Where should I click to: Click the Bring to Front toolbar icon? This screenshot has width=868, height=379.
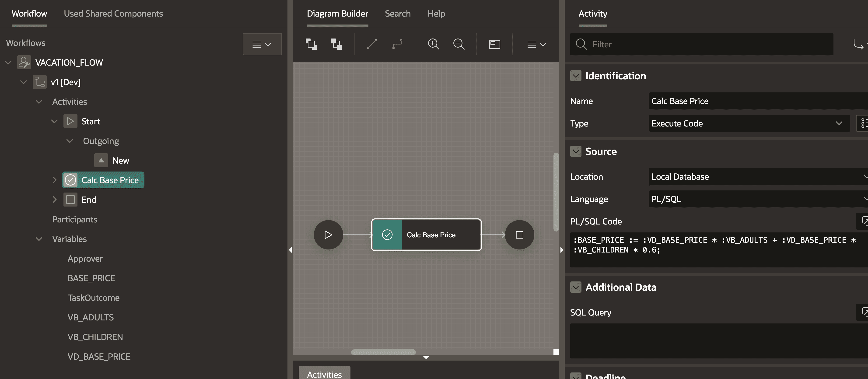tap(311, 44)
